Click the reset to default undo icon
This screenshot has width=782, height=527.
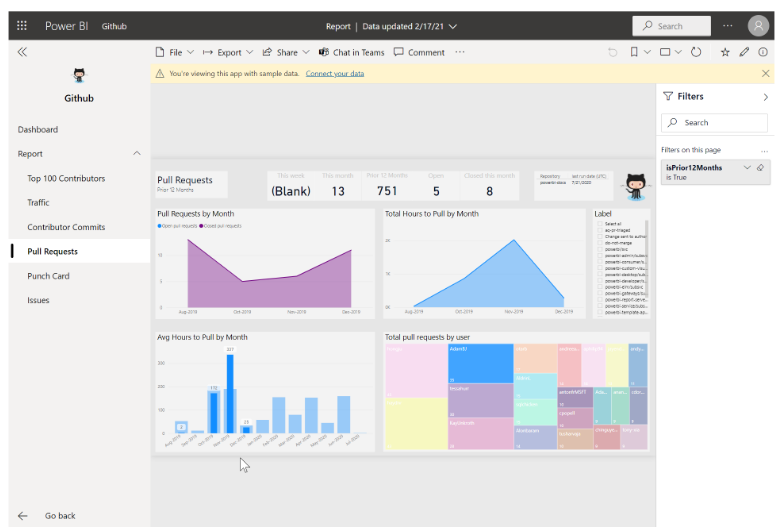point(612,52)
